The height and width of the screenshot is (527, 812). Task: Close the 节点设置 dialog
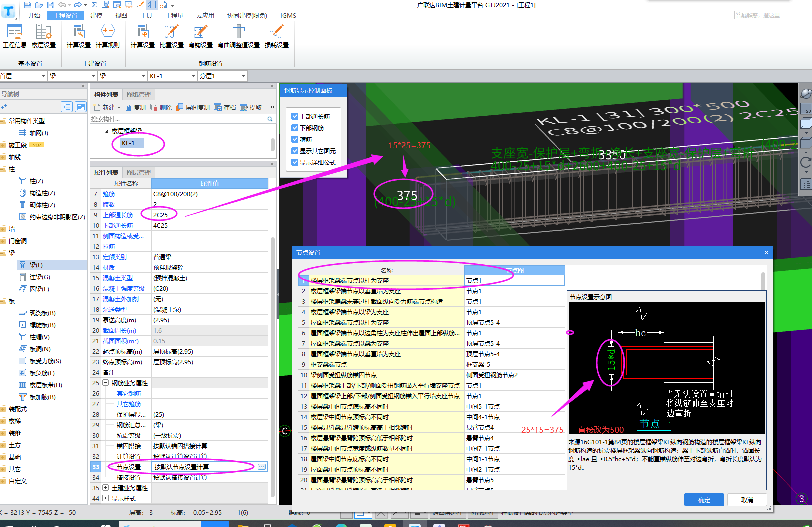(x=766, y=253)
